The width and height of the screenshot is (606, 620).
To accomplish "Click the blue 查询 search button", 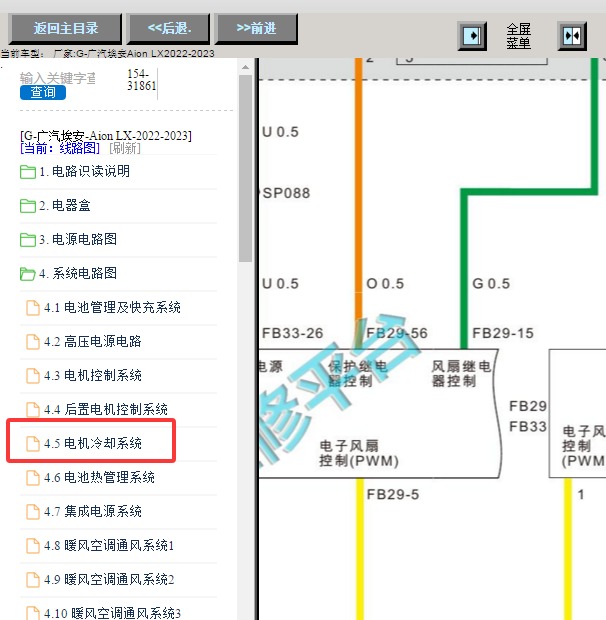I will [43, 93].
